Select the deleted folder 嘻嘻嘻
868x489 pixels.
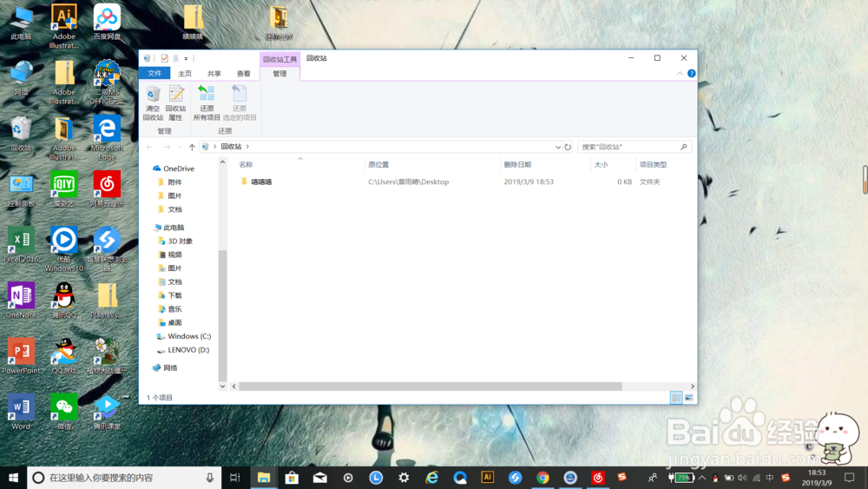click(261, 182)
